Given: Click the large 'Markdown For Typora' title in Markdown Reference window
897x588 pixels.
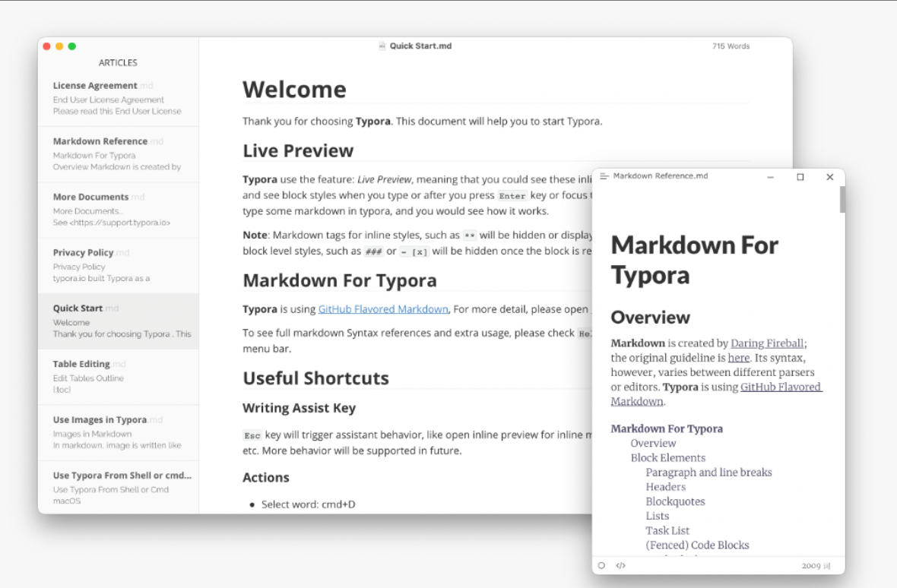Looking at the screenshot, I should click(695, 260).
